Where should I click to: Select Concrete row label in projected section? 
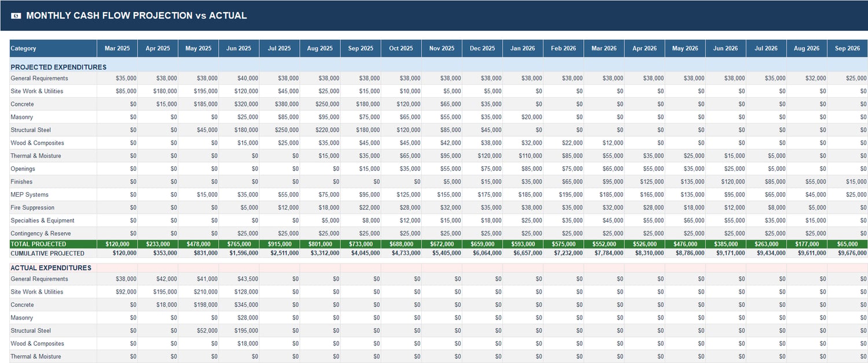pos(22,104)
